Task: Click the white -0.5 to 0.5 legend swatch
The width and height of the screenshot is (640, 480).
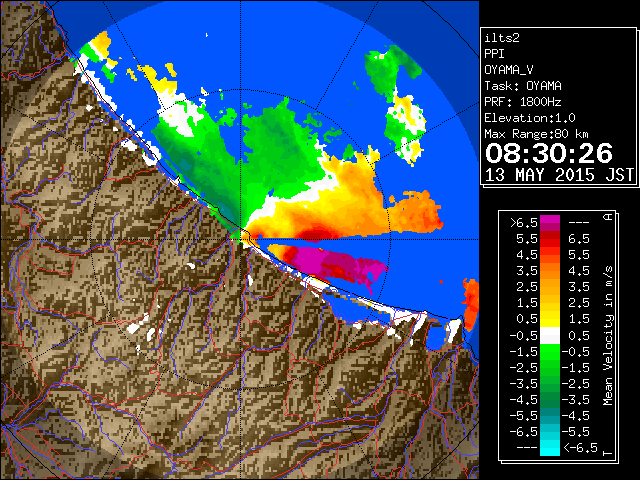Action: tap(550, 336)
